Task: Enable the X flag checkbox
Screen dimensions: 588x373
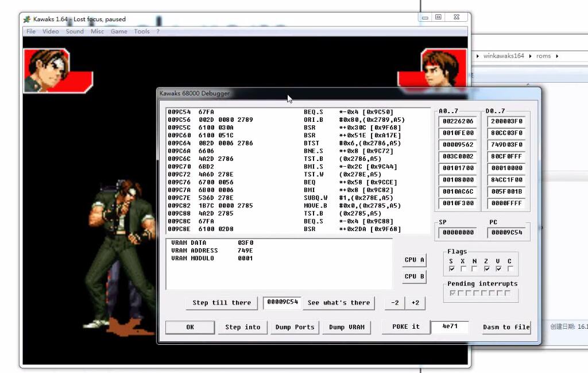Action: (463, 269)
